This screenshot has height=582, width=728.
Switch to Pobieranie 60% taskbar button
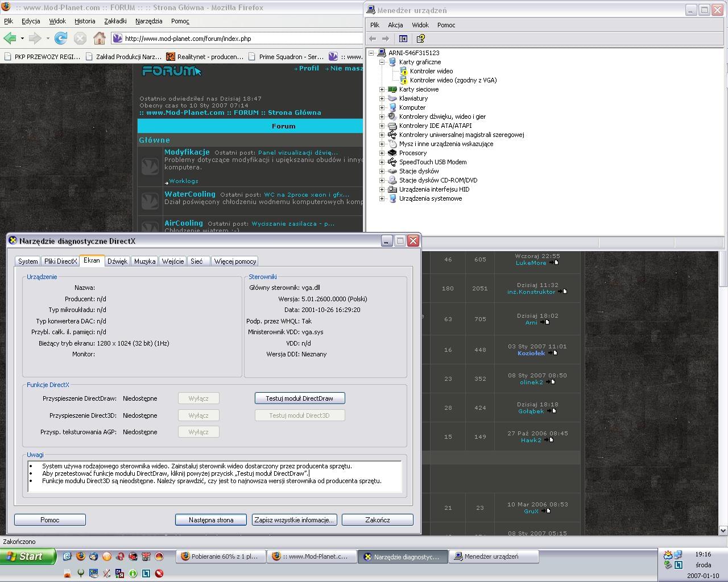click(220, 556)
